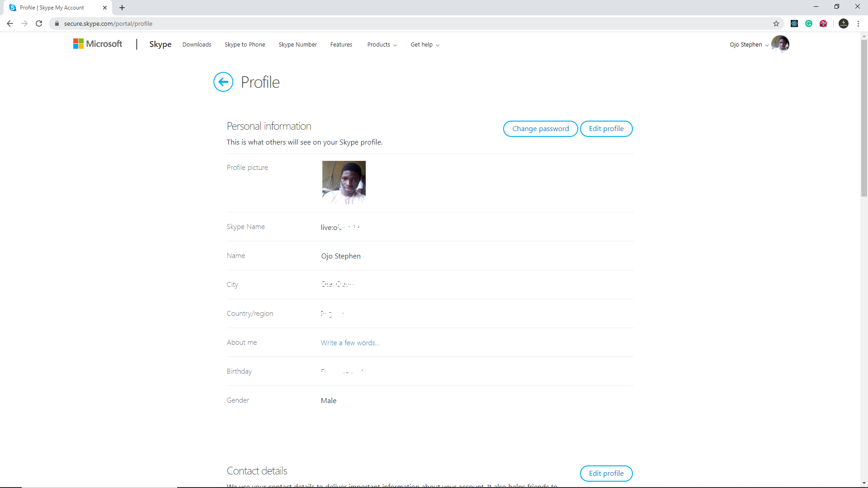Screen dimensions: 868x488
Task: Click the scrollbar down arrow
Action: 864,483
